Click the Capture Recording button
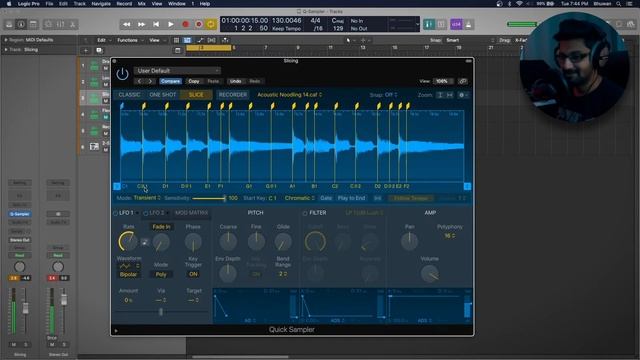This screenshot has width=640, height=360. (x=199, y=24)
